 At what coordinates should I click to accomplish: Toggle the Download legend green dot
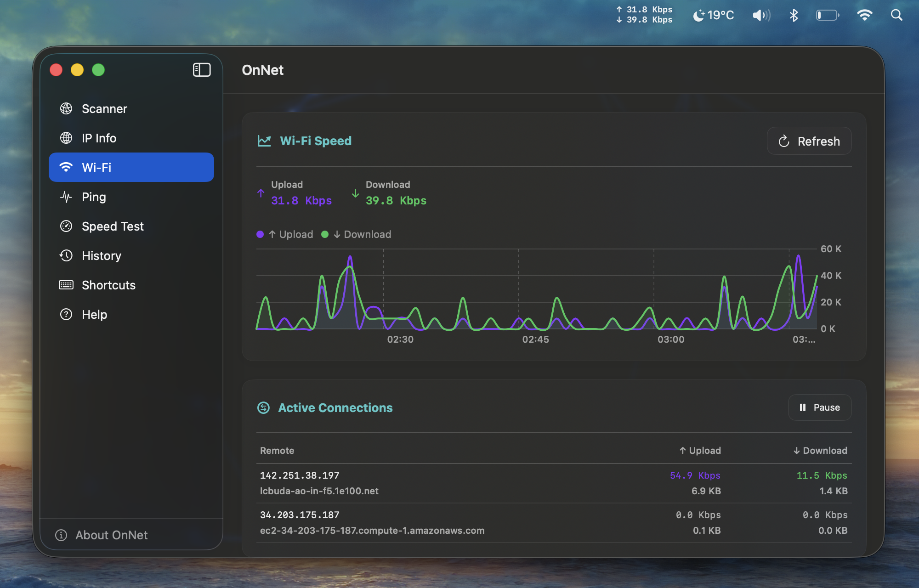tap(325, 234)
